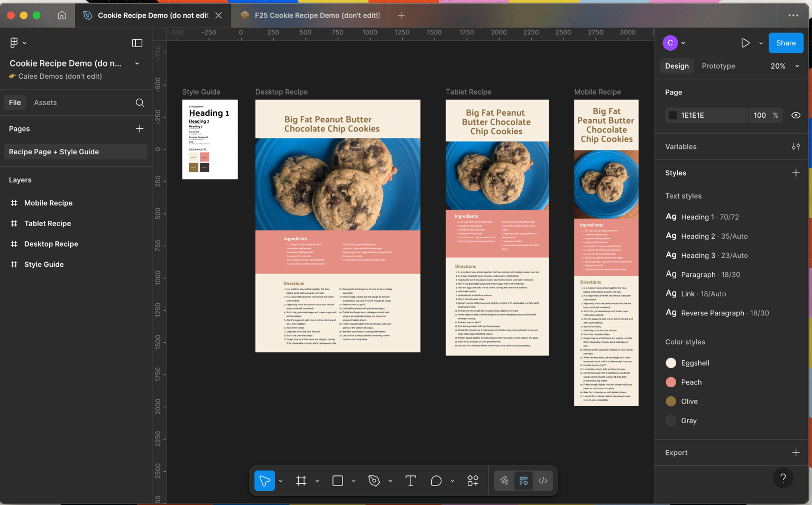Add an export setting
This screenshot has width=812, height=505.
pyautogui.click(x=796, y=453)
